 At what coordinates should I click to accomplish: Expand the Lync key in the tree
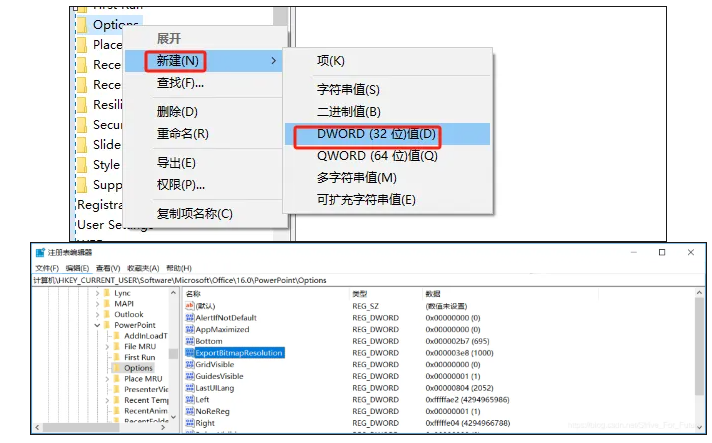point(97,293)
